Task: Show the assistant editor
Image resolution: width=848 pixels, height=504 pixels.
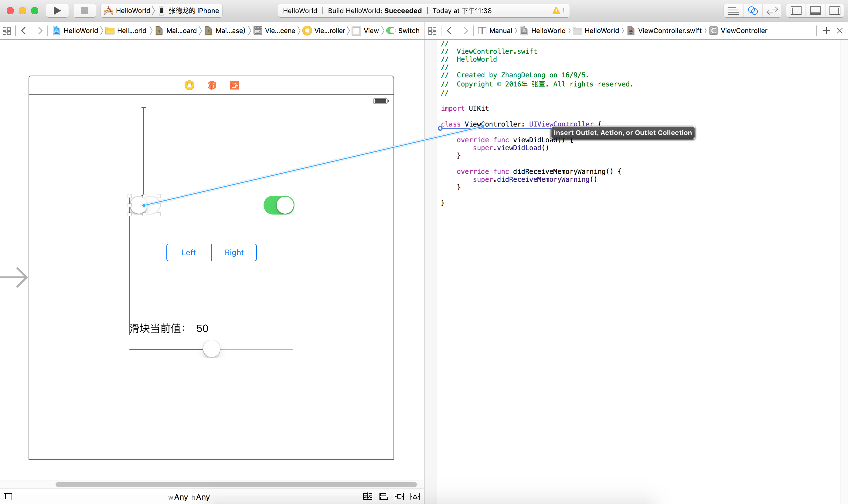Action: [753, 11]
